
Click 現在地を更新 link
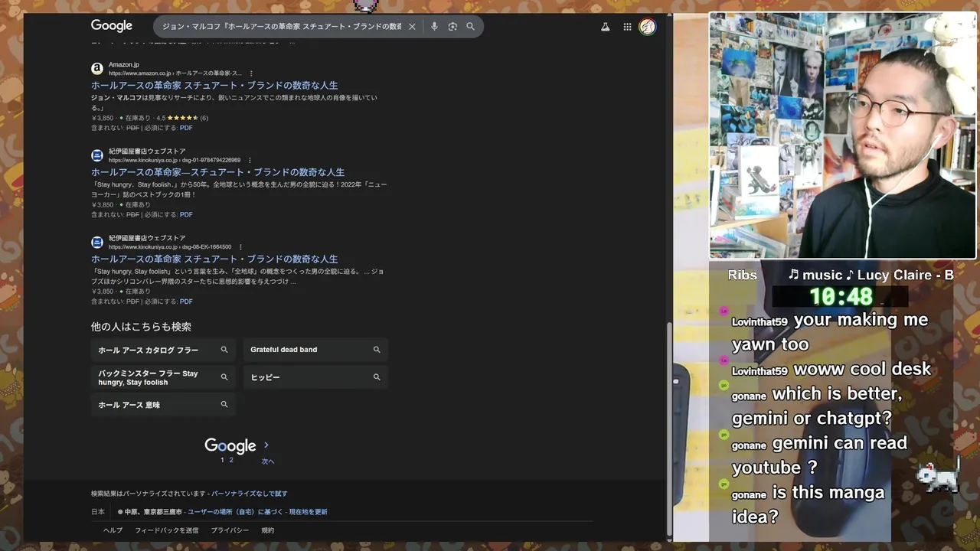click(x=308, y=512)
